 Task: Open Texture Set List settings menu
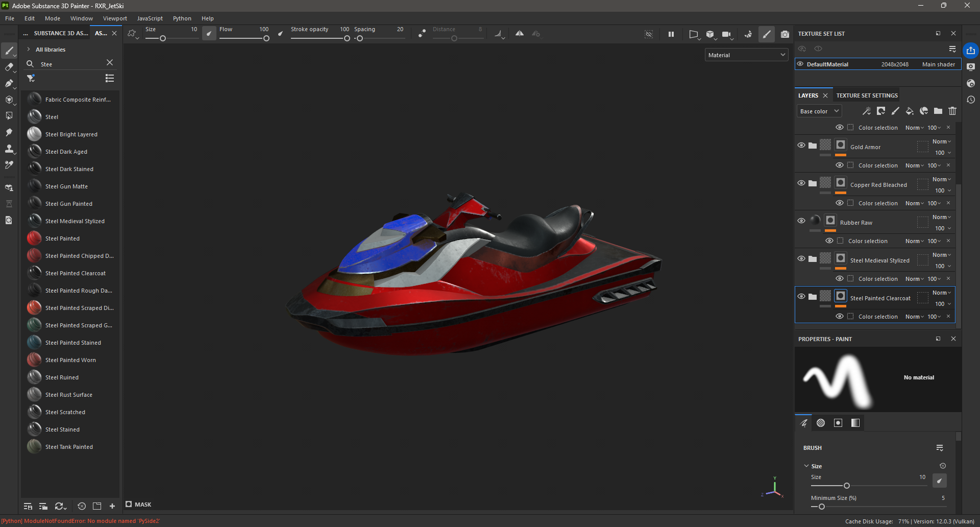[952, 49]
